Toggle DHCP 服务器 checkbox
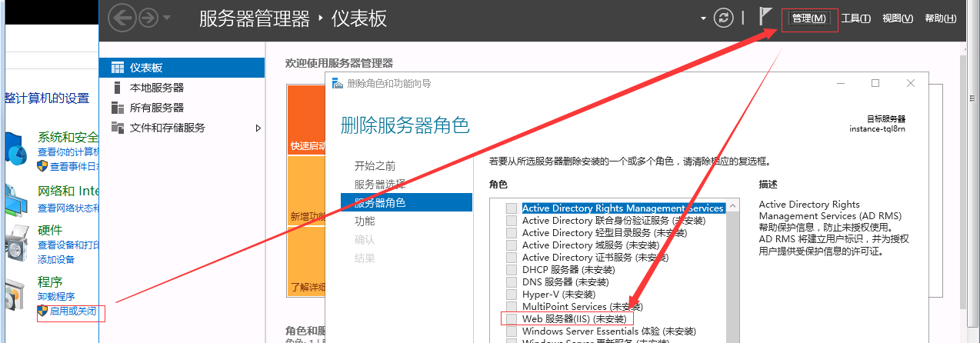This screenshot has height=343, width=980. [x=512, y=270]
